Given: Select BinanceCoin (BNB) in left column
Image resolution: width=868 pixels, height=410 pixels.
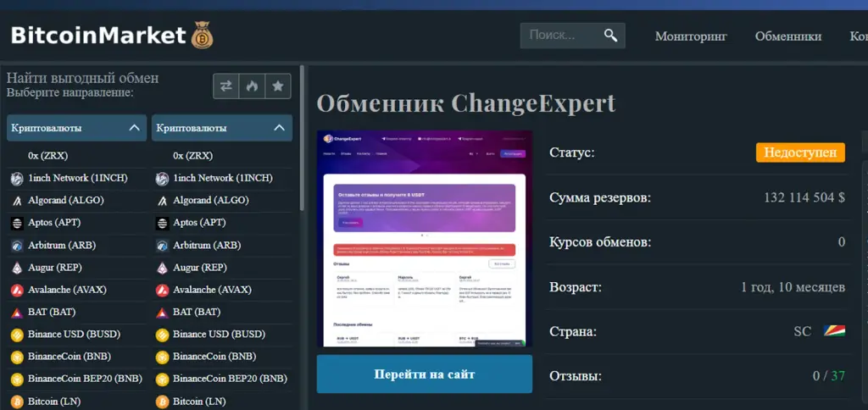Looking at the screenshot, I should pos(70,357).
